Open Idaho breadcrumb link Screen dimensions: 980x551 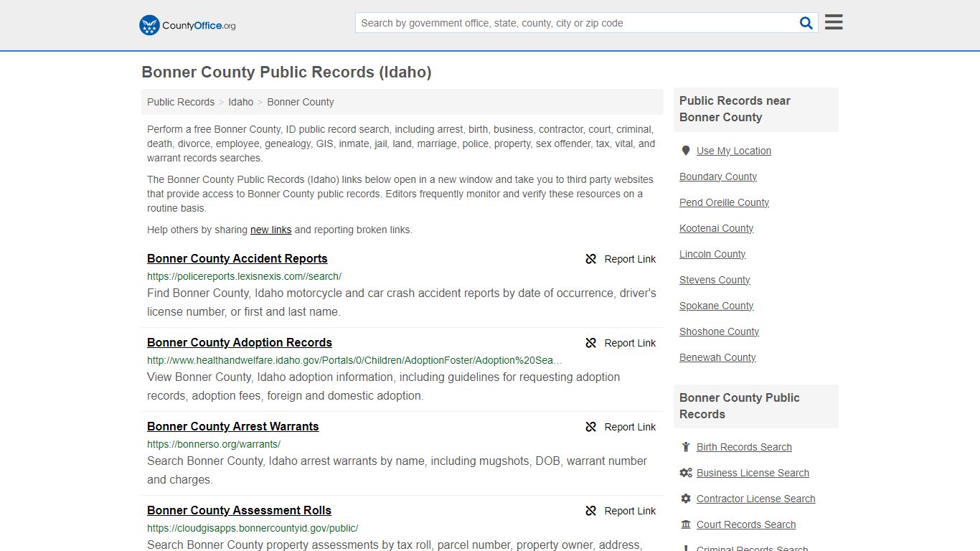pos(241,102)
